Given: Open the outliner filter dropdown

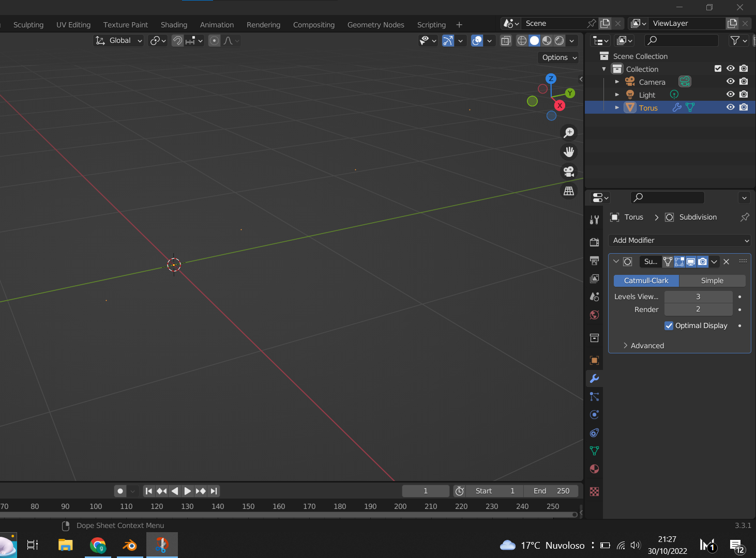Looking at the screenshot, I should [738, 40].
